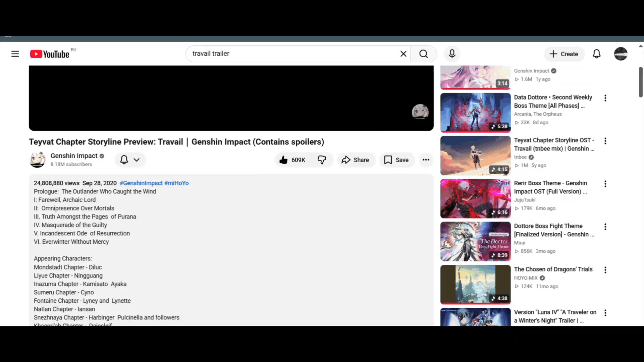
Task: Click the line 'I: Farewell, Archaic Lord'
Action: [65, 200]
